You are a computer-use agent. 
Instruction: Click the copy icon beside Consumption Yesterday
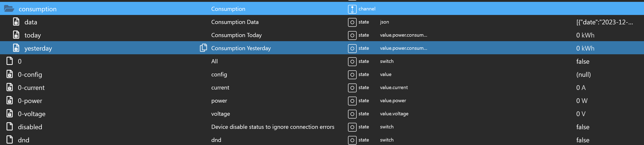pos(203,48)
